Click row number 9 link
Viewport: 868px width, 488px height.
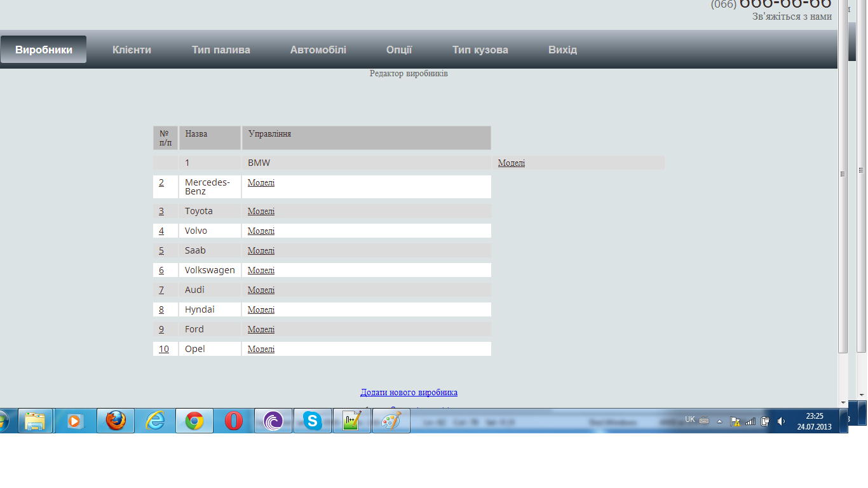pos(161,330)
